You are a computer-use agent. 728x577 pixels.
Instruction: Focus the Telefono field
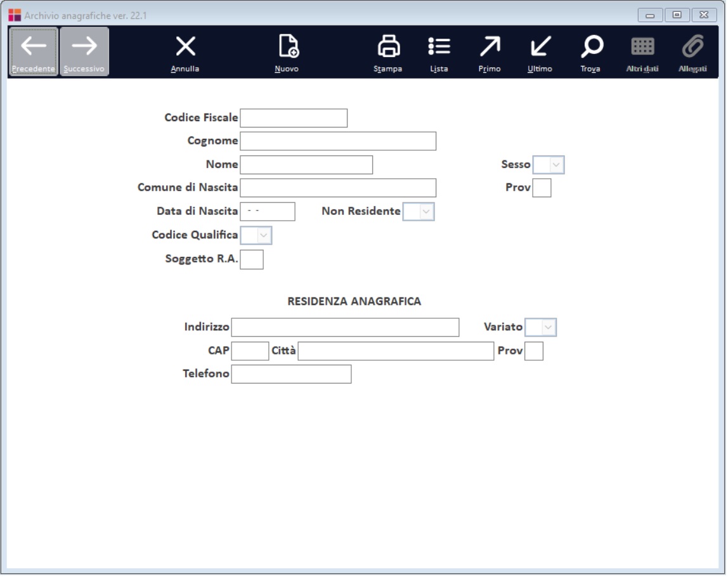click(x=292, y=375)
